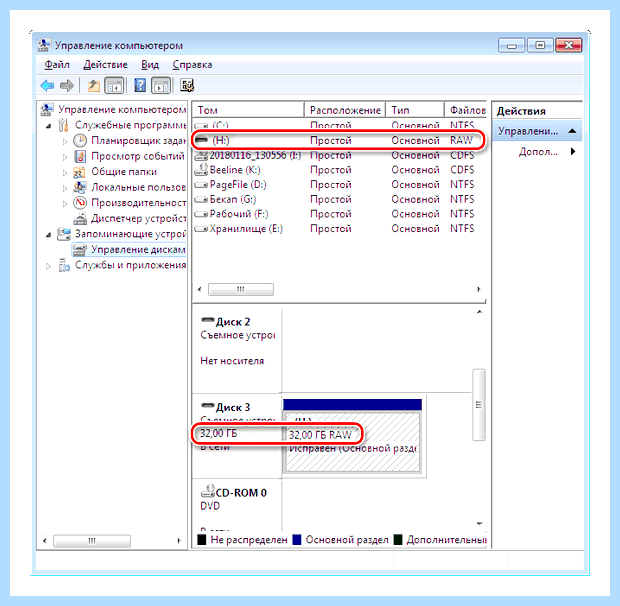Select the Бекап (G:) volume row
The height and width of the screenshot is (606, 620).
tap(338, 199)
